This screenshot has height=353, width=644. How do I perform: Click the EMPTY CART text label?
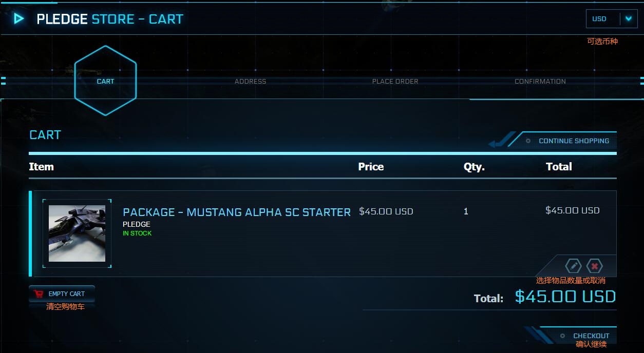(x=67, y=294)
